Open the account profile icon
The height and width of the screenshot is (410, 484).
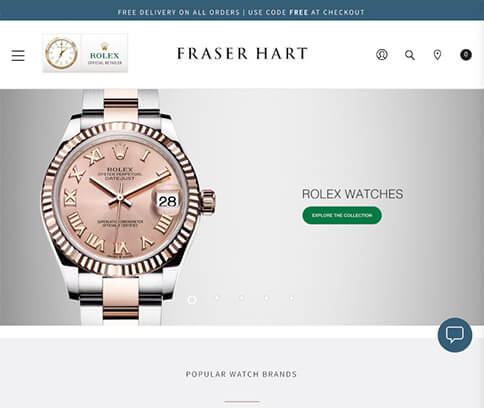(x=382, y=54)
